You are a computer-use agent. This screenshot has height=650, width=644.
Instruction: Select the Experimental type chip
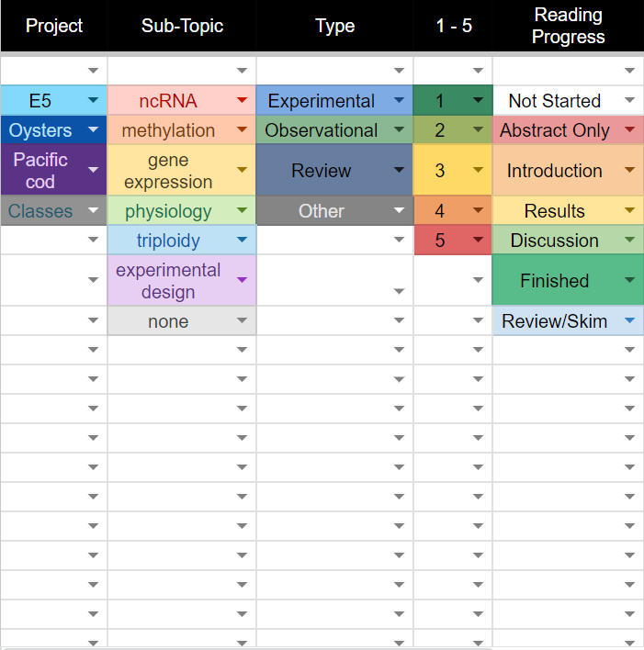(x=321, y=101)
